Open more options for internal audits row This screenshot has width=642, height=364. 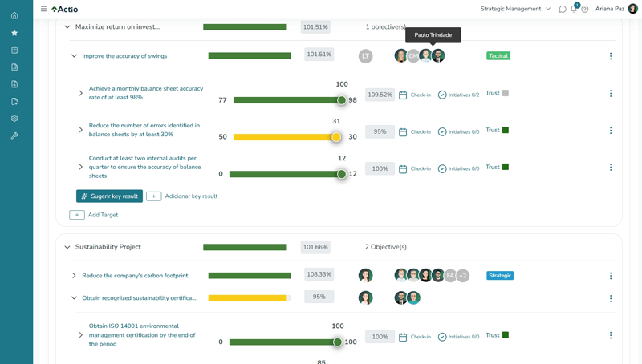[x=611, y=168]
